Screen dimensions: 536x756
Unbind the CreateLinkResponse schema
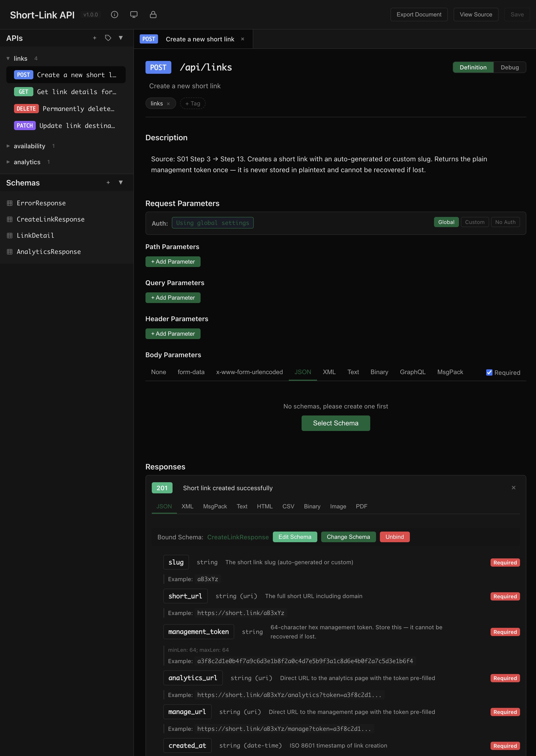394,537
